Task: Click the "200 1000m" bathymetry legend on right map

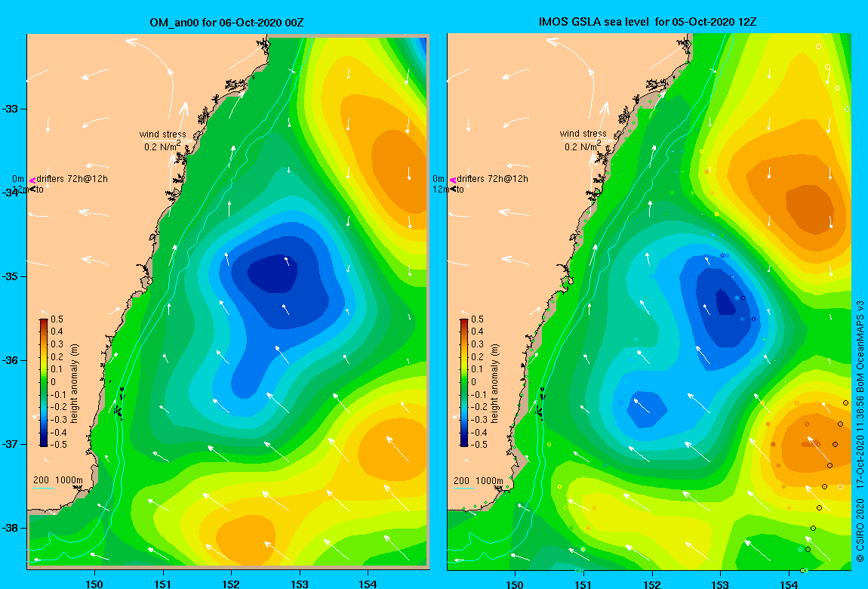Action: pyautogui.click(x=479, y=480)
